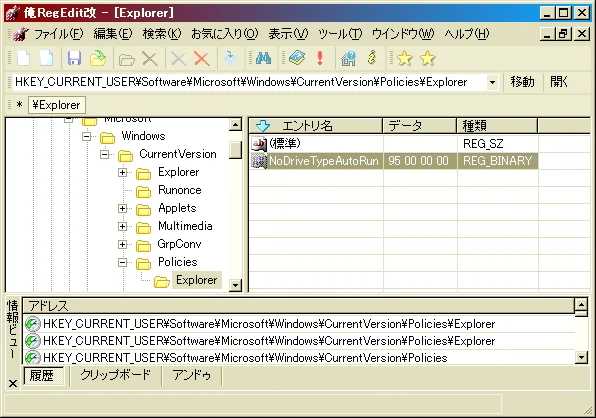Click the binary icon beside NoDriveTypeAutoRun
Viewport: 596px width, 418px height.
[259, 161]
